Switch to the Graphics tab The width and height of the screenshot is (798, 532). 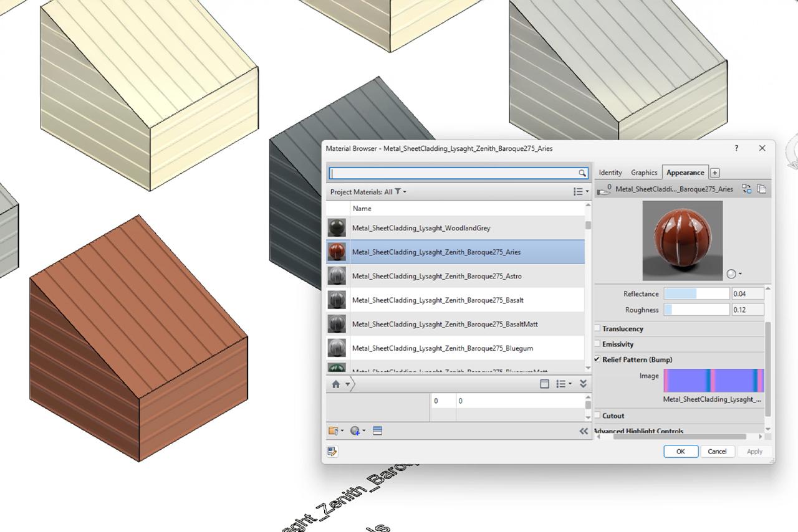644,173
